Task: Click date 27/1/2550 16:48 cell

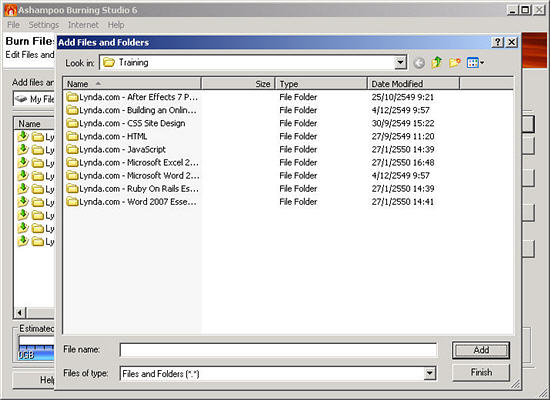Action: [x=403, y=162]
